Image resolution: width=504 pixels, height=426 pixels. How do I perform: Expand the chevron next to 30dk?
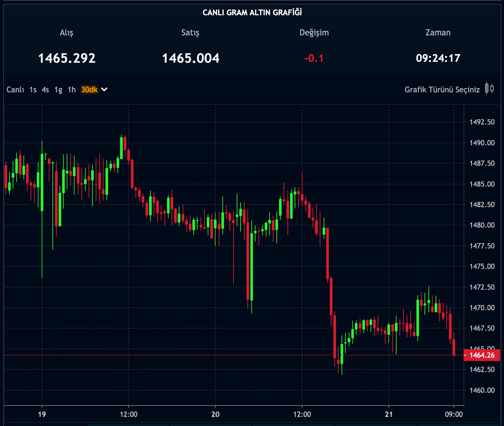coord(104,90)
